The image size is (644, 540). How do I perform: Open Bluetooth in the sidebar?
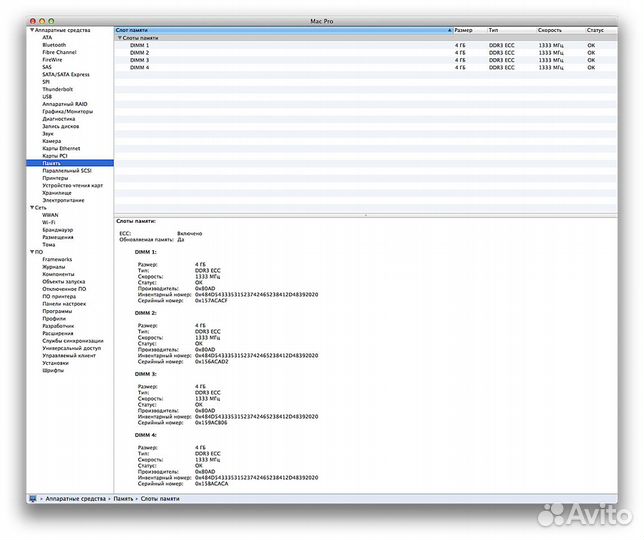tap(54, 45)
